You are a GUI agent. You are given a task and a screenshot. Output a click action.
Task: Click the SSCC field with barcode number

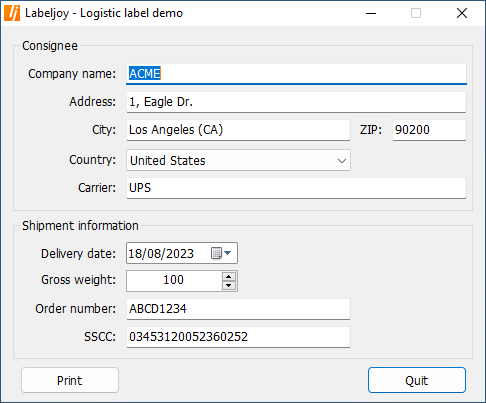[238, 337]
